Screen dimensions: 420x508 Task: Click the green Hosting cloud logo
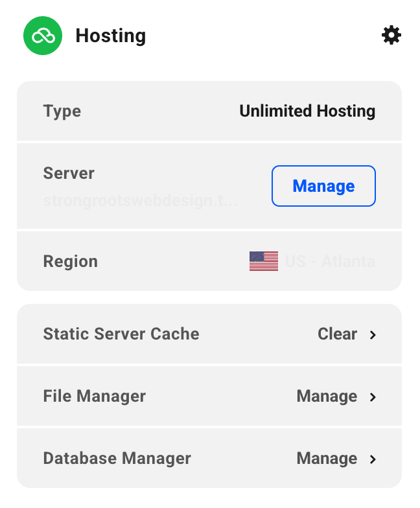click(x=43, y=36)
